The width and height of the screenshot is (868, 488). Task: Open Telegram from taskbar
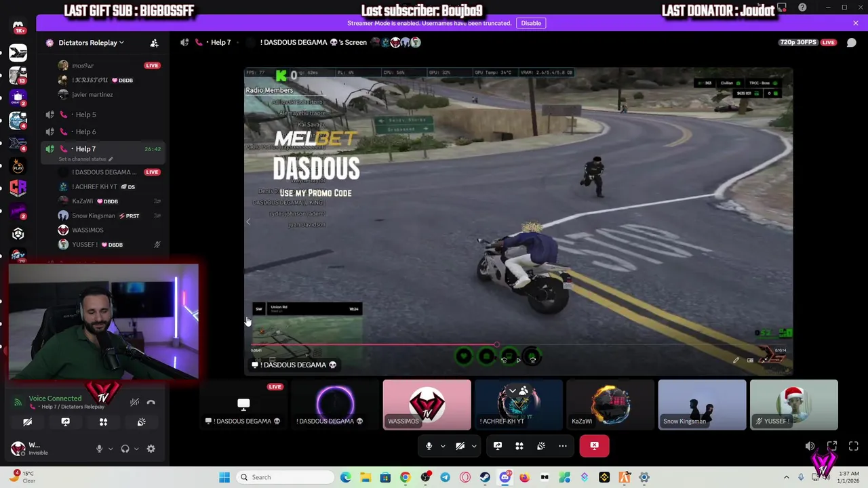[x=445, y=477]
